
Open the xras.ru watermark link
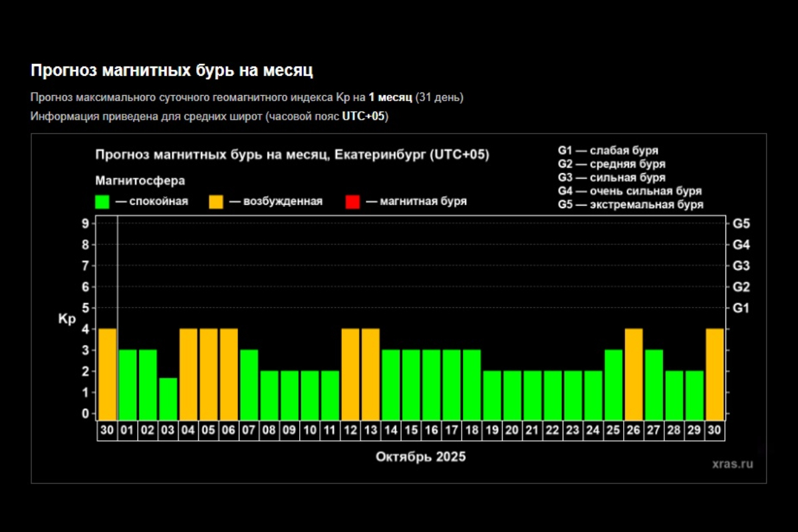pos(731,464)
